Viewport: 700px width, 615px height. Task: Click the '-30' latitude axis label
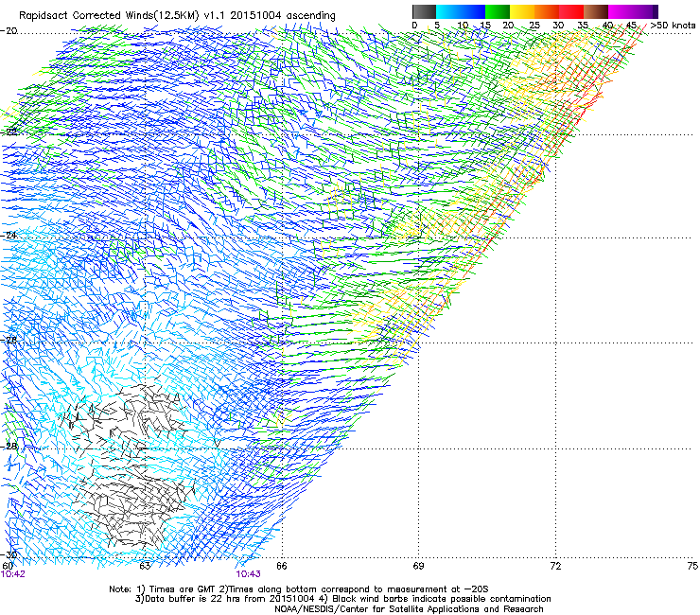click(9, 554)
